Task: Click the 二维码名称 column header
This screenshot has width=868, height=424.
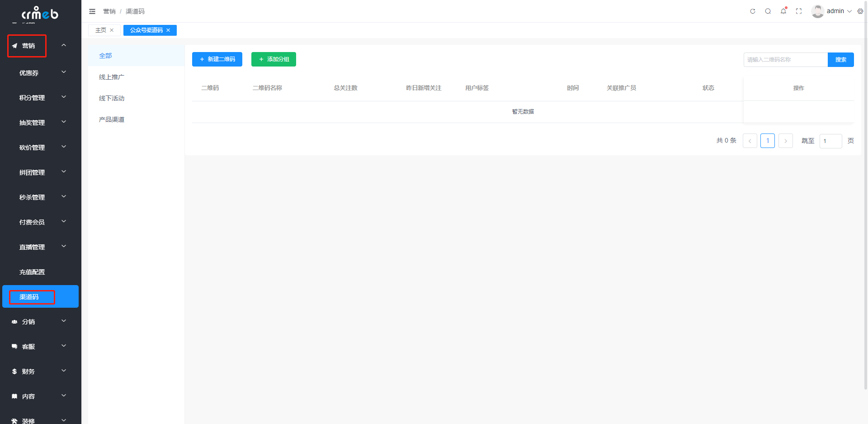Action: tap(267, 88)
